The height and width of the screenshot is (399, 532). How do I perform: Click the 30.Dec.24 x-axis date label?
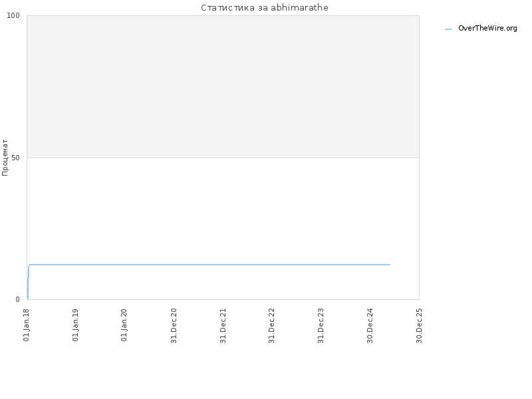pyautogui.click(x=370, y=326)
